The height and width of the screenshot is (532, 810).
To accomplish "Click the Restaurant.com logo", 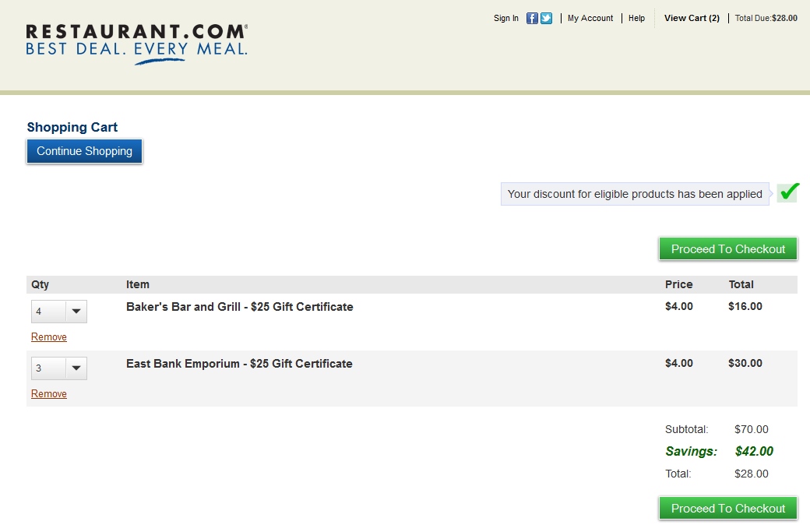I will [136, 43].
